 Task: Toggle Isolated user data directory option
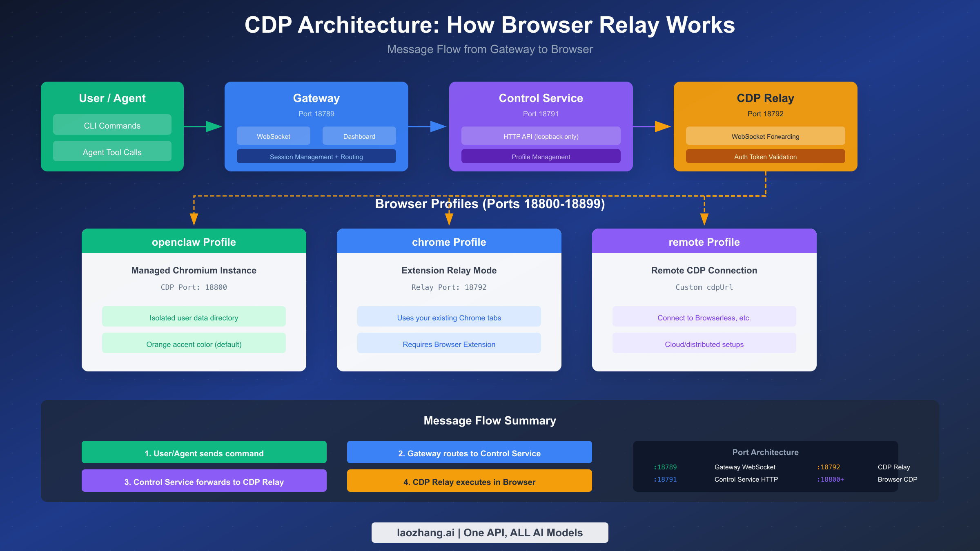(194, 317)
